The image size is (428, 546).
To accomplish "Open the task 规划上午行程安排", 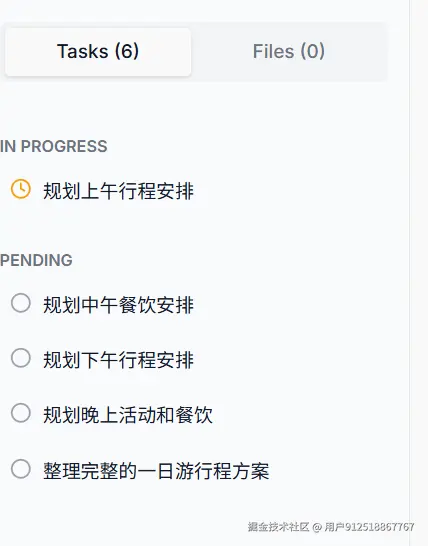I will click(x=118, y=191).
